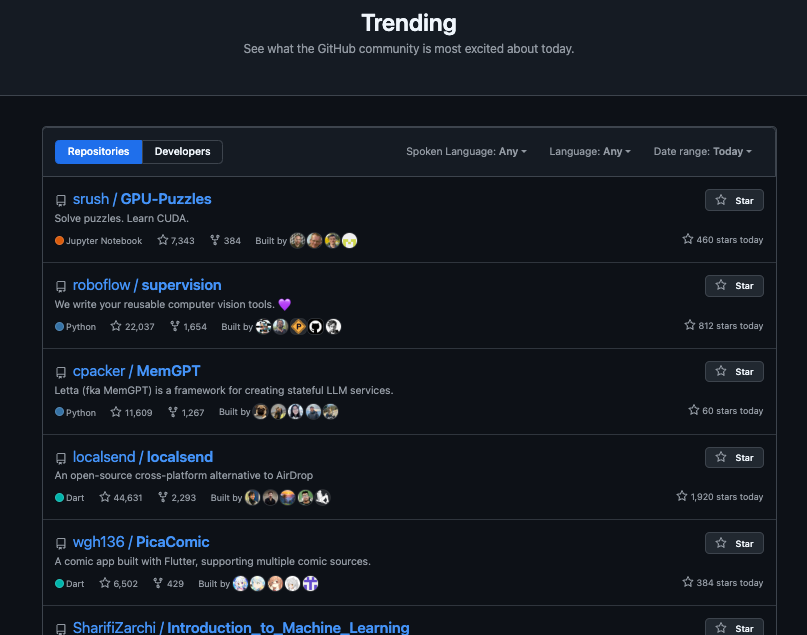
Task: Open the roboflow / supervision repository
Action: tap(147, 285)
